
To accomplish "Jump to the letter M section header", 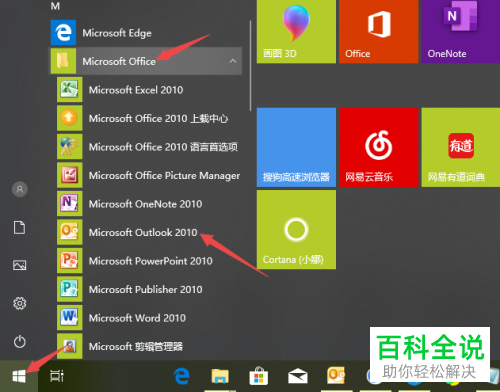I will pyautogui.click(x=55, y=6).
